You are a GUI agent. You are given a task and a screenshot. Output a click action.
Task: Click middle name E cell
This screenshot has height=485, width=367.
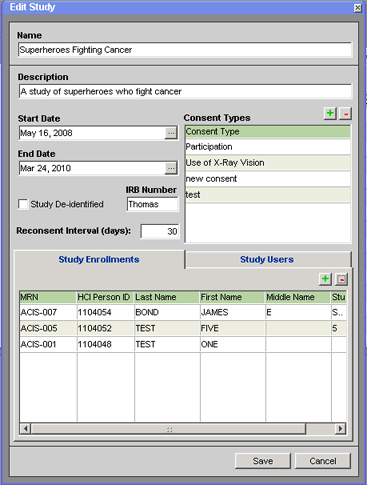point(298,312)
